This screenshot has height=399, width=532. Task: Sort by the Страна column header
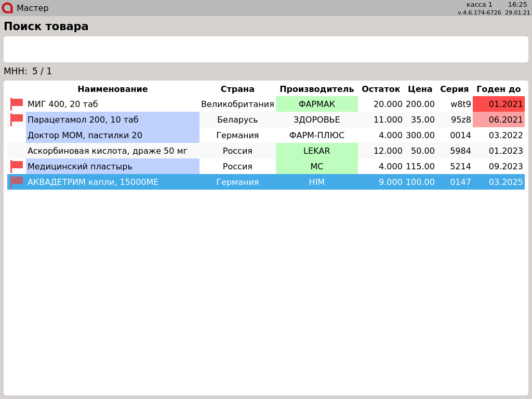tap(237, 89)
